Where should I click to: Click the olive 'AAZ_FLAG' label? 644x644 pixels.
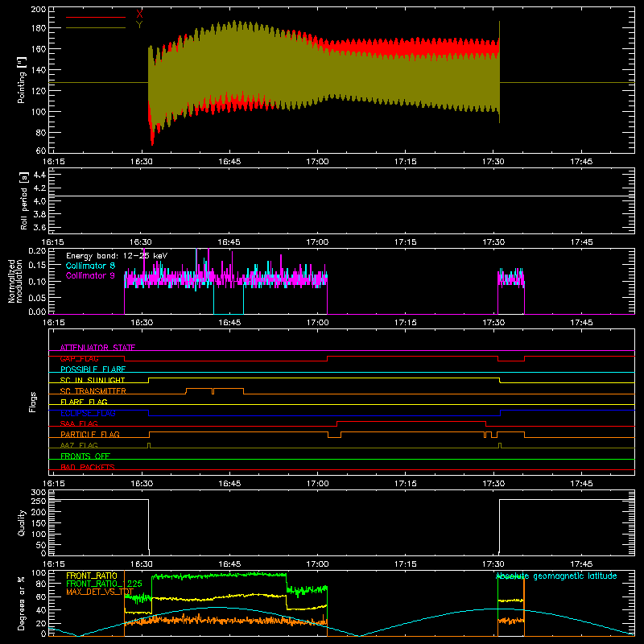(79, 445)
